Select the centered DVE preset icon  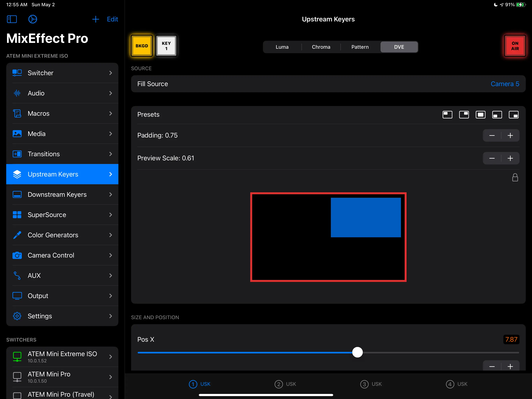(x=481, y=115)
